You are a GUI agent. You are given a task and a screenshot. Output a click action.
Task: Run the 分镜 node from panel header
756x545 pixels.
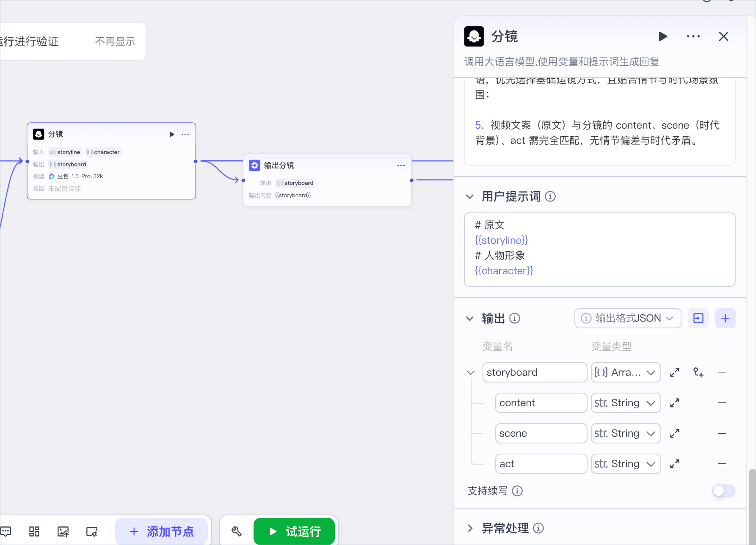coord(663,37)
